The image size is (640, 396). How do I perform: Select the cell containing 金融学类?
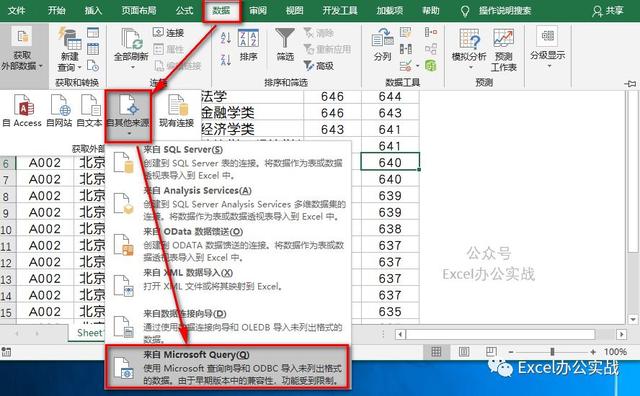(x=252, y=113)
